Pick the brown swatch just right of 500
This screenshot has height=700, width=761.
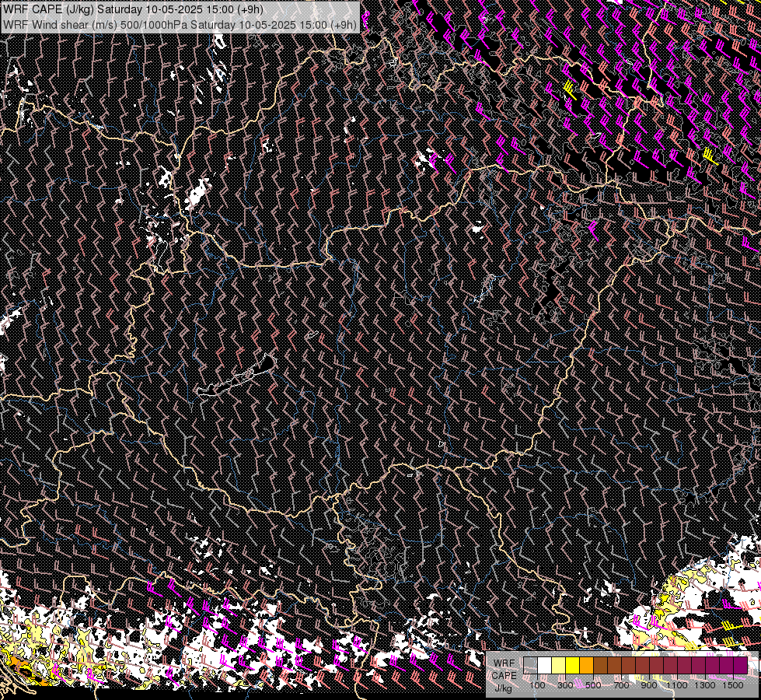click(600, 665)
